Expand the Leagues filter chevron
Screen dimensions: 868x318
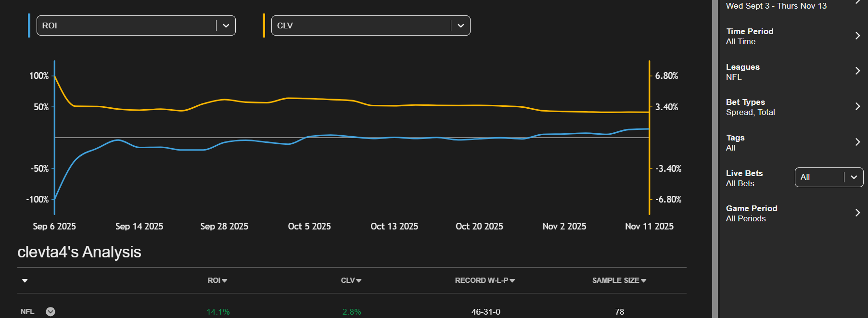point(857,71)
